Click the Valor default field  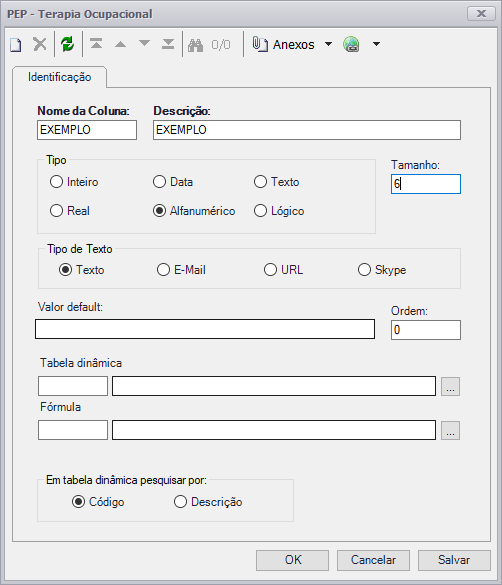(205, 329)
